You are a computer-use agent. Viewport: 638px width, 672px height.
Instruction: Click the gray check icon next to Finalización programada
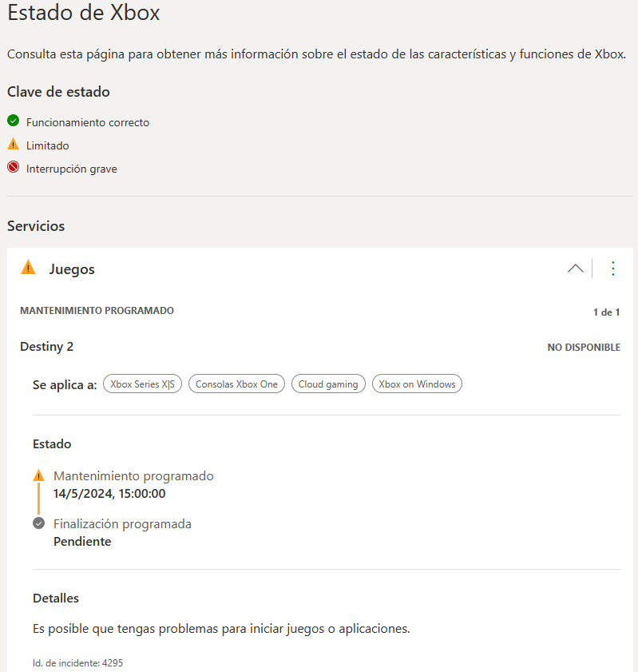(x=38, y=523)
